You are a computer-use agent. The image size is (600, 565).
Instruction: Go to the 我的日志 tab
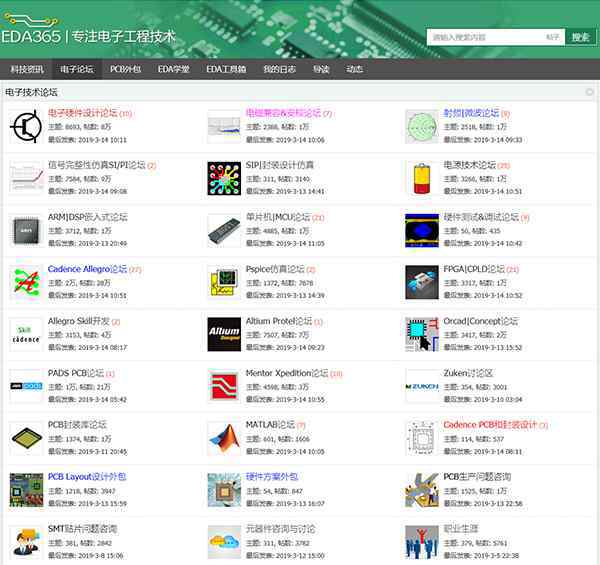[x=279, y=70]
